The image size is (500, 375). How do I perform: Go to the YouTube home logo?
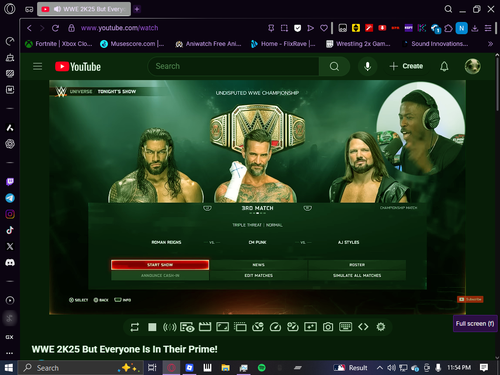coord(78,66)
